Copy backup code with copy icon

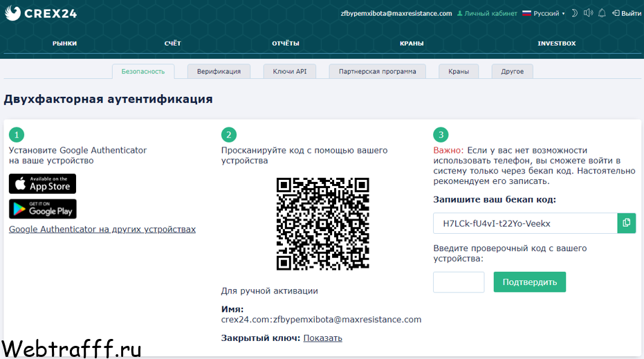click(626, 223)
